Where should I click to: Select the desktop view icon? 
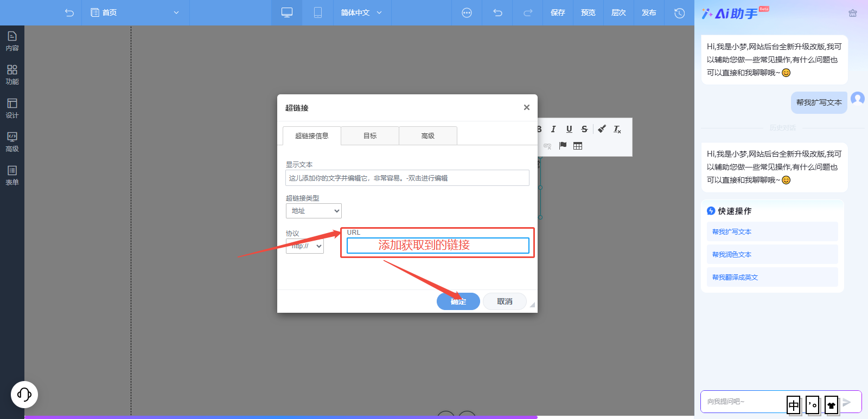287,12
